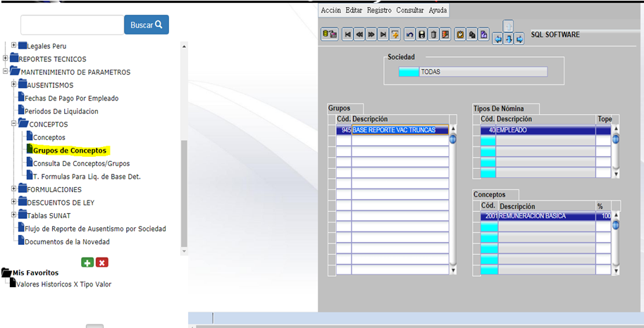Expand the Tablas SUNAT node
This screenshot has height=328, width=644.
point(13,215)
